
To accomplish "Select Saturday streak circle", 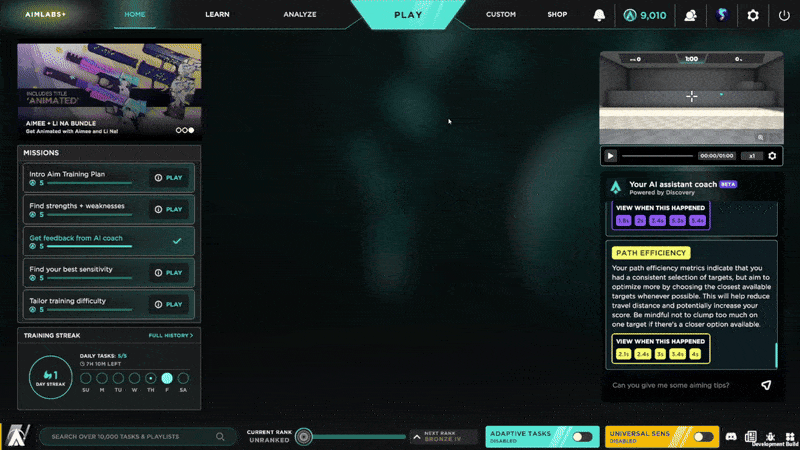I will 183,378.
